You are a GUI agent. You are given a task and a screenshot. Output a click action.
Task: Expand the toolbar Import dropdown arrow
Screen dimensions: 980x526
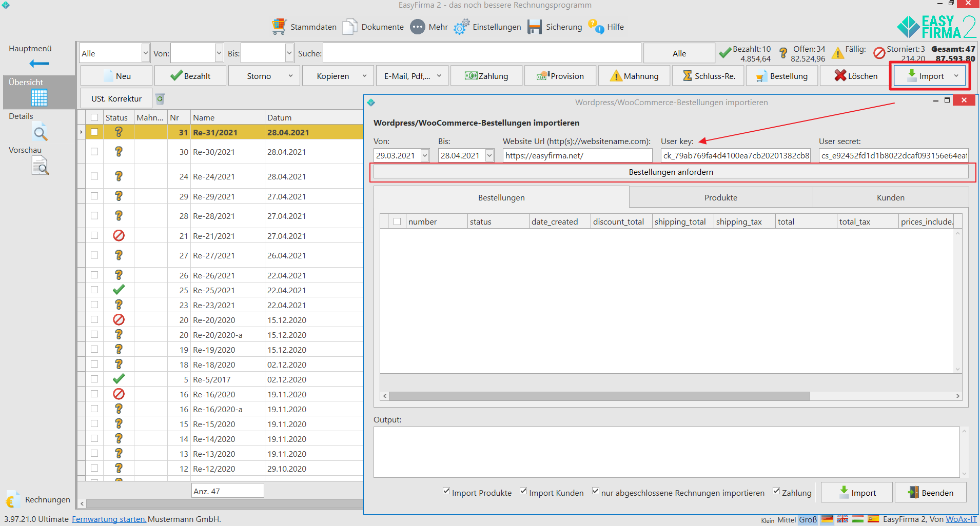[x=956, y=76]
